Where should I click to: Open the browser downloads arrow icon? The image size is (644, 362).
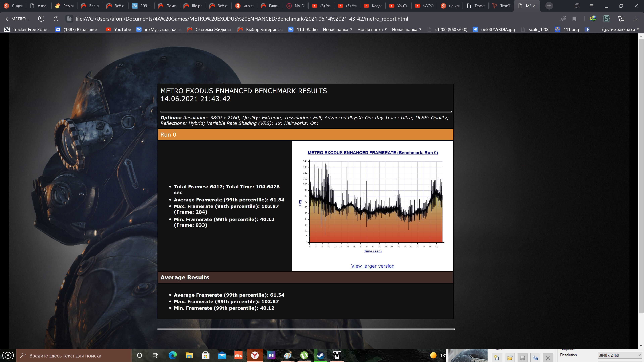coord(636,19)
